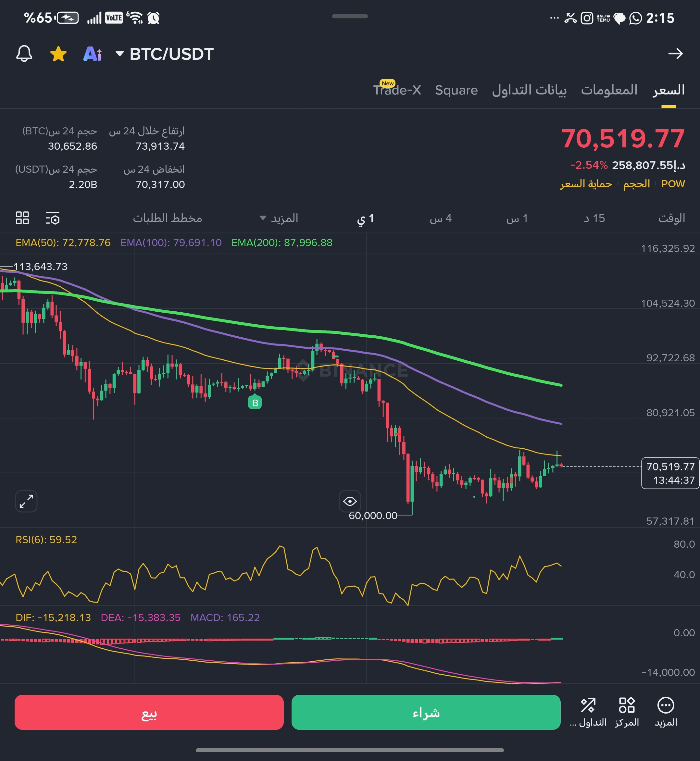Open the Ai analysis icon

(x=93, y=54)
